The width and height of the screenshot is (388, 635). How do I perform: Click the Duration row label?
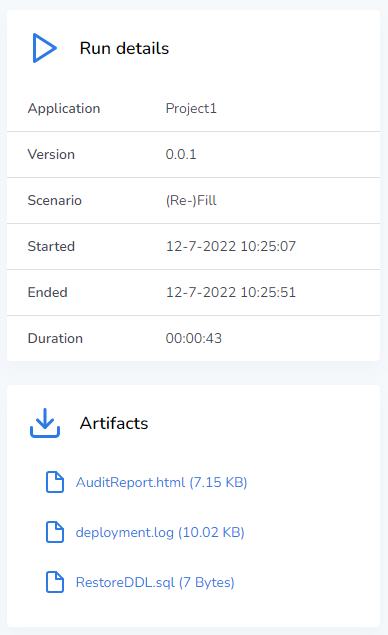click(55, 338)
